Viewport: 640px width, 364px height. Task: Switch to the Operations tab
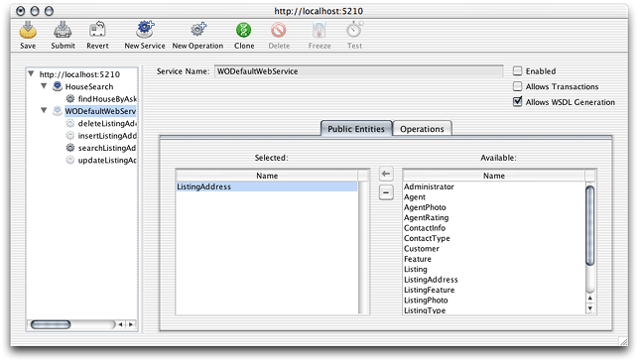(422, 129)
